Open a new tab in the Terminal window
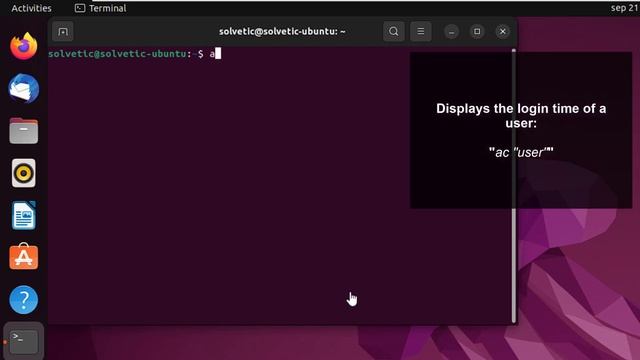Viewport: 640px width, 360px height. click(x=63, y=31)
